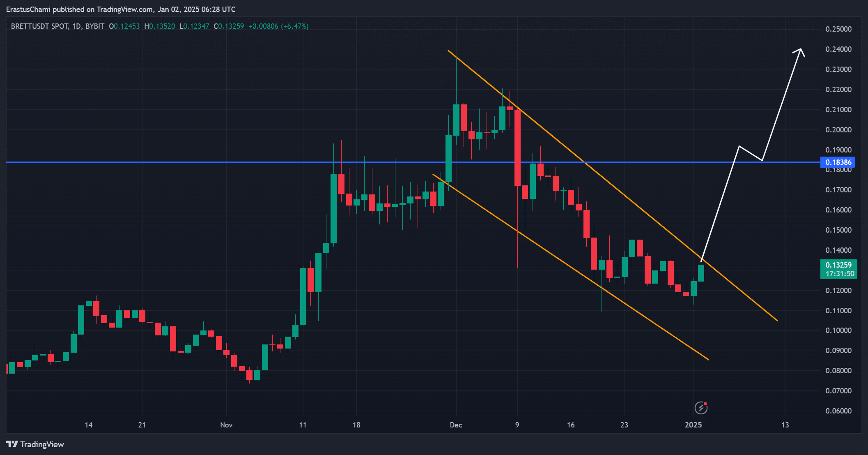Click the 0.20000 price axis value
868x455 pixels.
pos(838,130)
